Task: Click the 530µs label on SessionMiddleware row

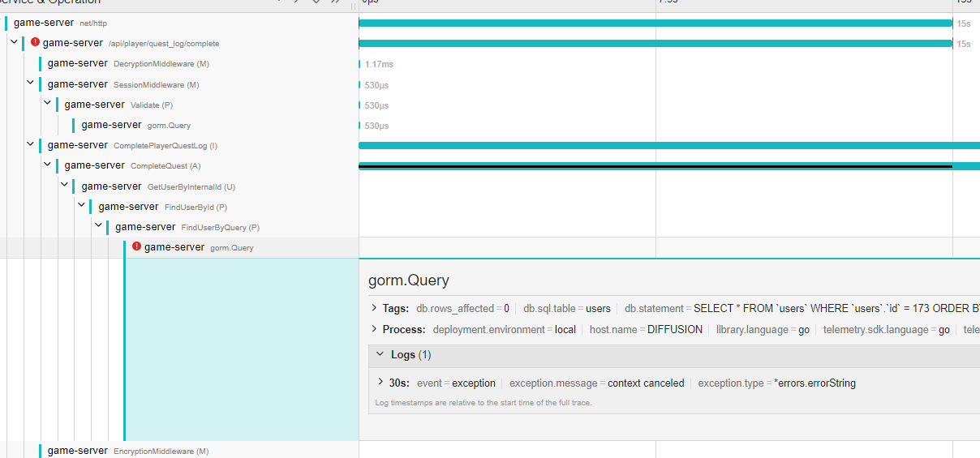Action: click(x=376, y=84)
